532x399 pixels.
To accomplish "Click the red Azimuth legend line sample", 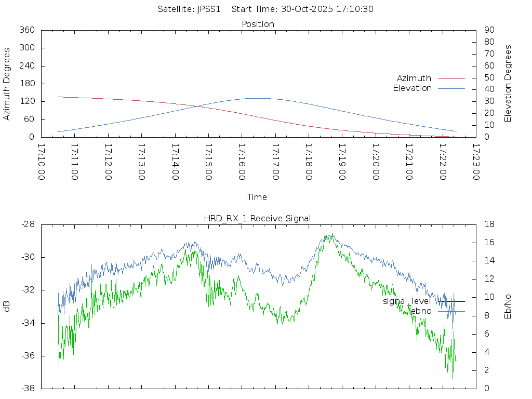I will (x=451, y=78).
